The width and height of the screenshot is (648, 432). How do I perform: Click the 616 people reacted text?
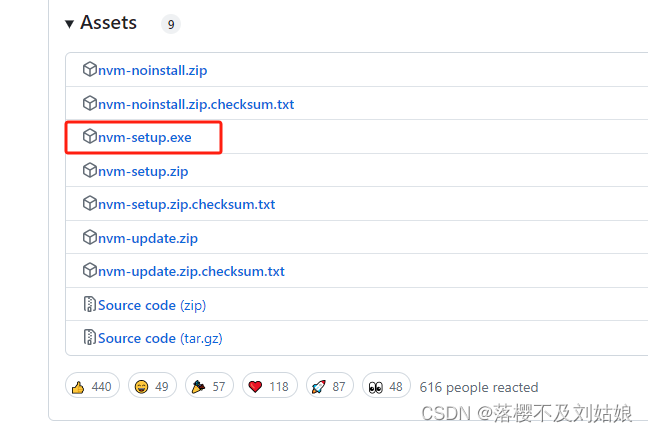point(479,388)
